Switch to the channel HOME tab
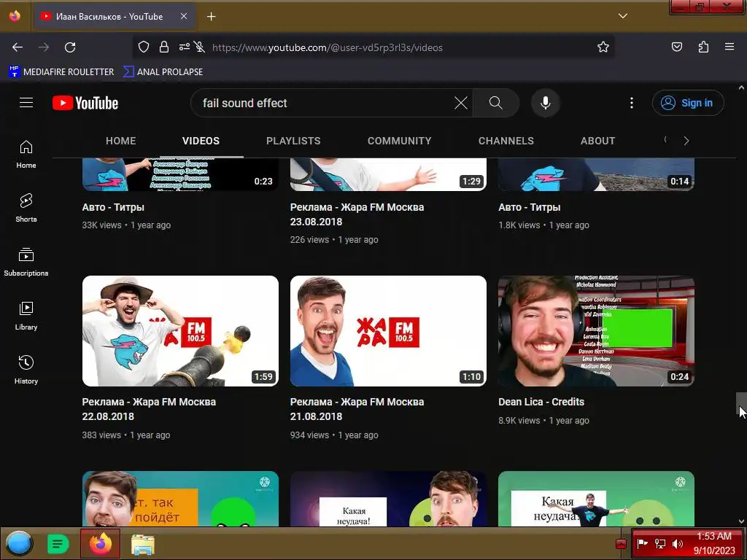The width and height of the screenshot is (747, 560). [121, 141]
